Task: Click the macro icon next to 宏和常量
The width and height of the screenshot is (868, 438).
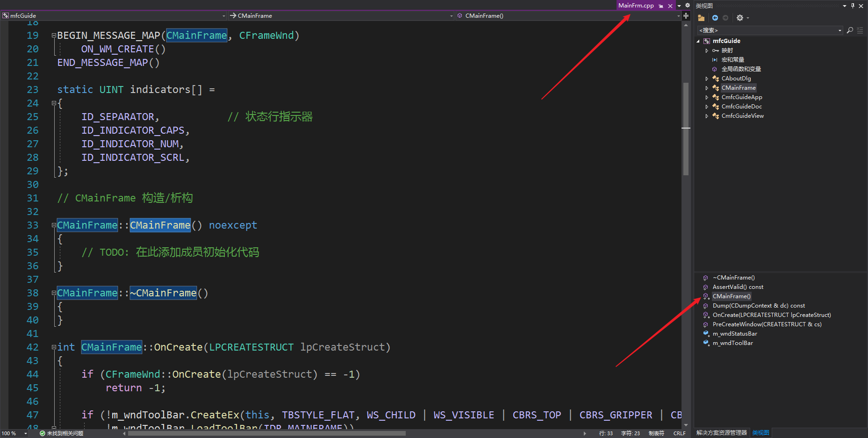Action: [x=715, y=60]
